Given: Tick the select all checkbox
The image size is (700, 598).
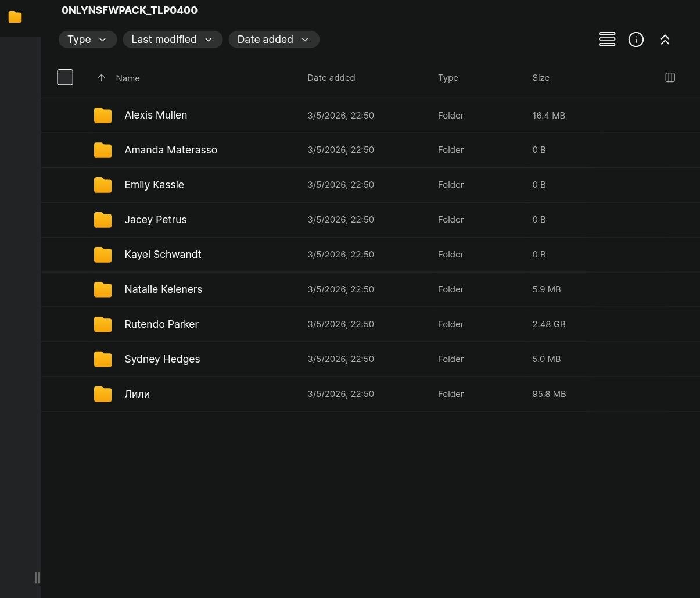Looking at the screenshot, I should tap(65, 77).
